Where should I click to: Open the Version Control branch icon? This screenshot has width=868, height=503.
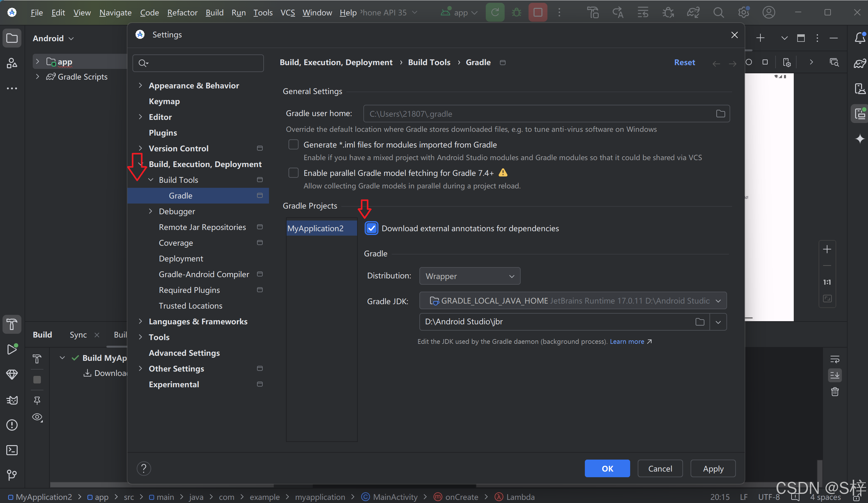[x=12, y=475]
